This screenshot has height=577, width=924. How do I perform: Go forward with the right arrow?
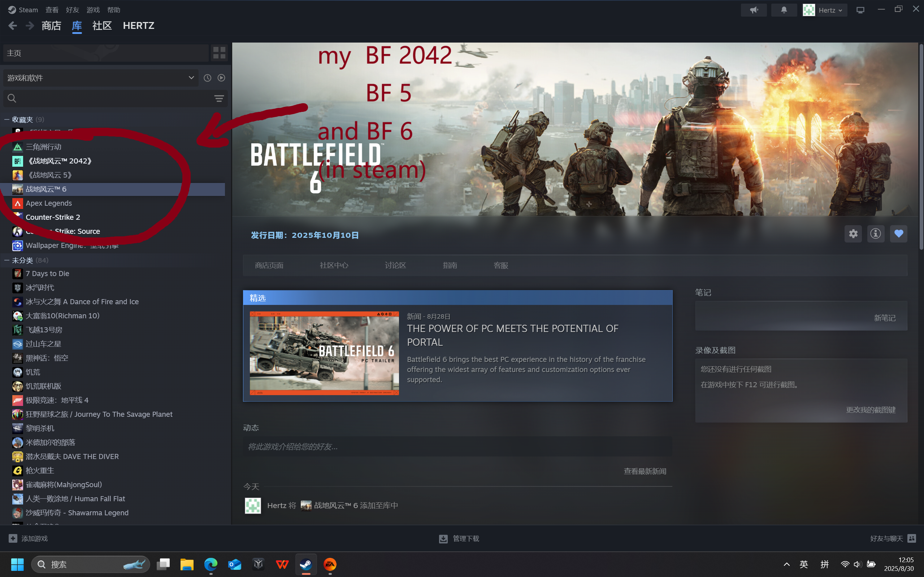click(30, 26)
